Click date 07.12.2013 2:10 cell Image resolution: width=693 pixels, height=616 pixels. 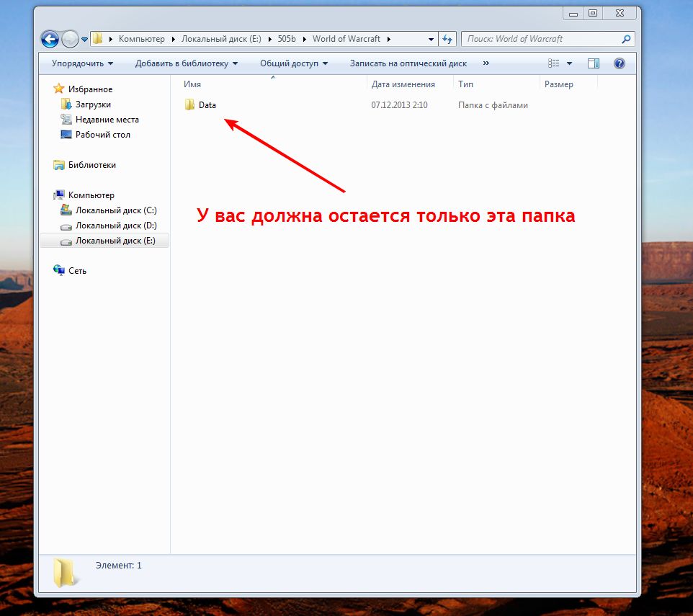point(399,105)
